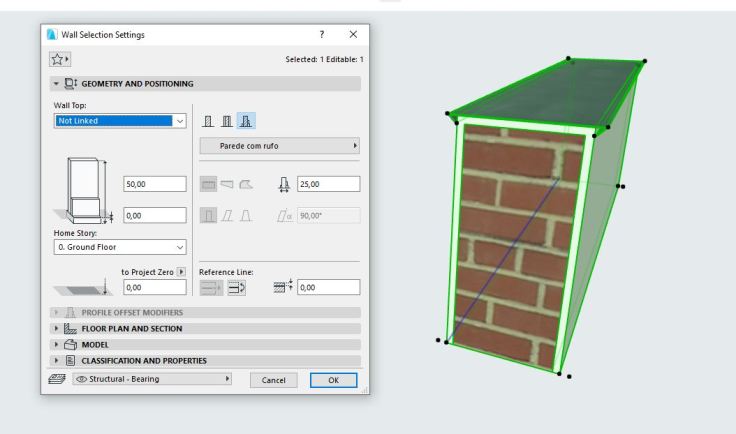Click the OK button
This screenshot has height=434, width=736.
(334, 380)
